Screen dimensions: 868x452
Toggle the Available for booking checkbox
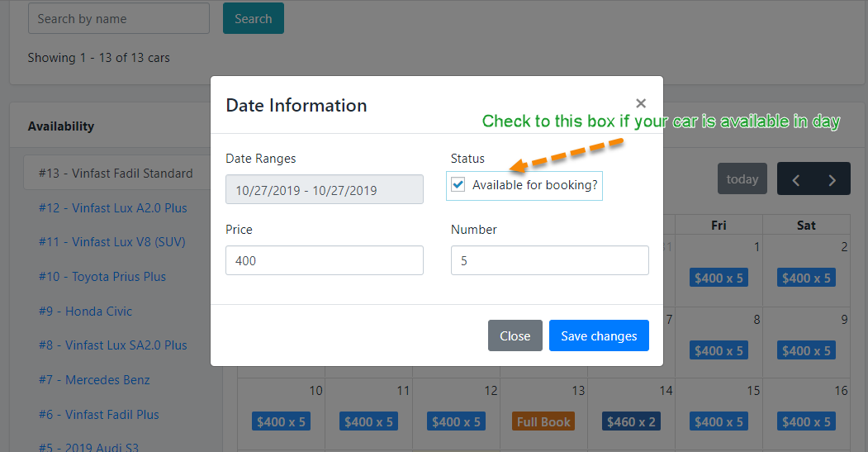pos(458,185)
